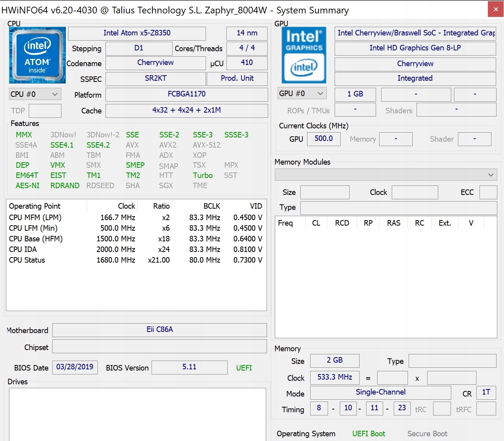The image size is (504, 441).
Task: Click the Intel Atom x5-Z8350 name field
Action: tap(137, 33)
